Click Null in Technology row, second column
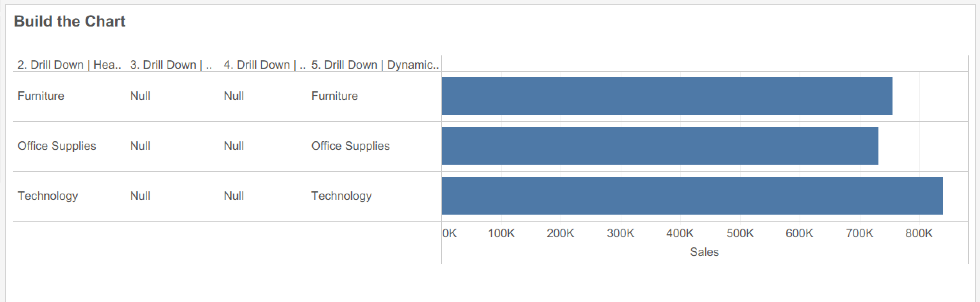This screenshot has height=302, width=980. point(140,196)
